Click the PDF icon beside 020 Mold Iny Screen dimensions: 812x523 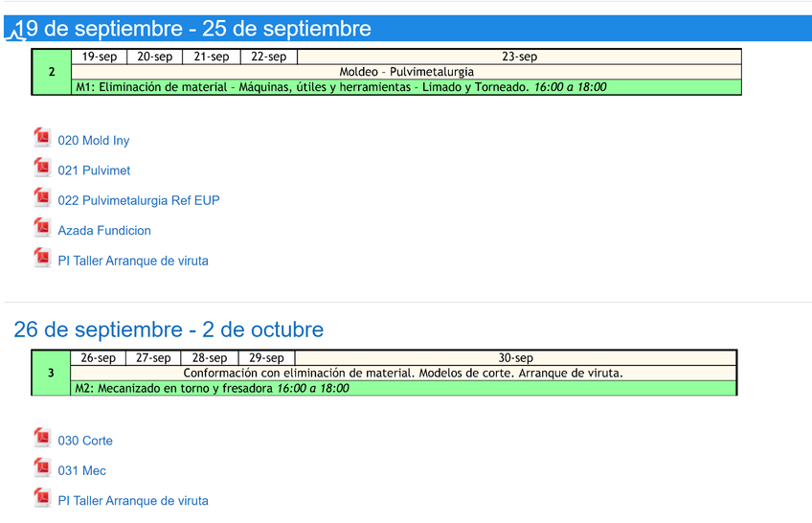(42, 139)
